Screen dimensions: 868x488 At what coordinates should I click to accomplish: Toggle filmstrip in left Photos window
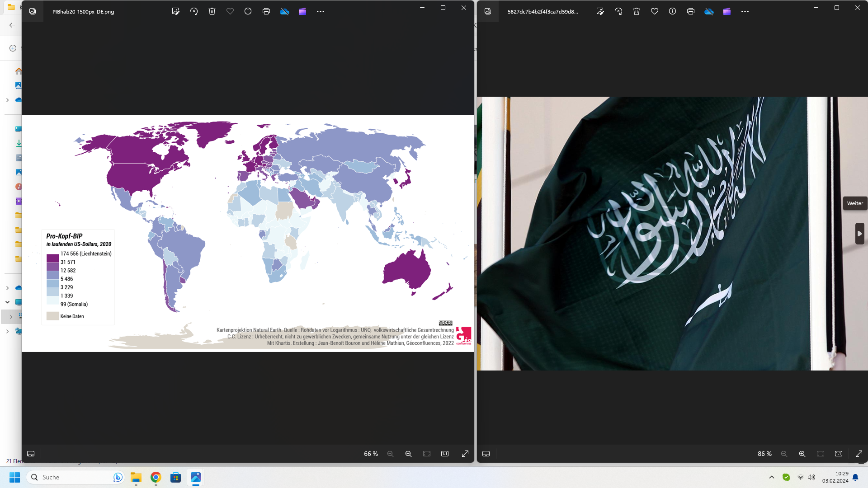[31, 454]
